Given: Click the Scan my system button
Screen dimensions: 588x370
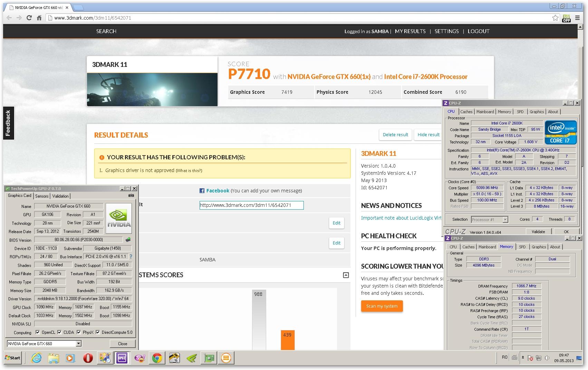Looking at the screenshot, I should [382, 306].
